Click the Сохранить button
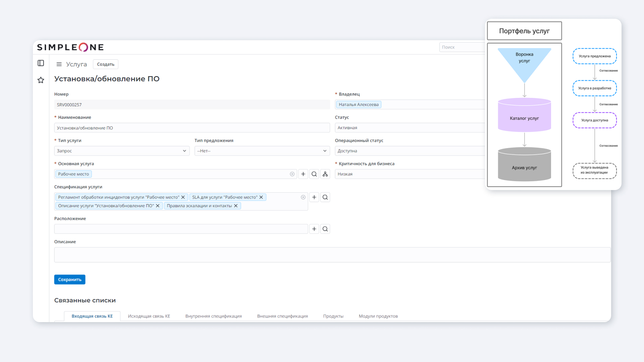Viewport: 644px width, 362px height. click(70, 280)
